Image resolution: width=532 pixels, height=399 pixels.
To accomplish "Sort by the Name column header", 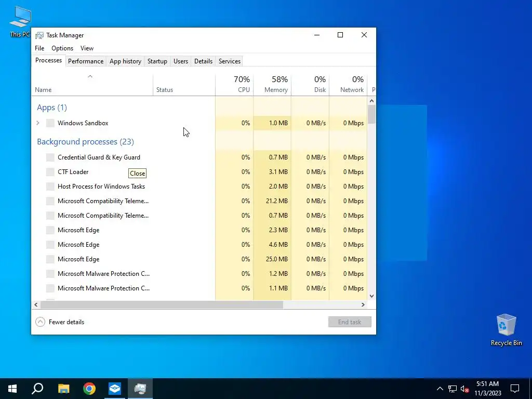I will pyautogui.click(x=92, y=85).
